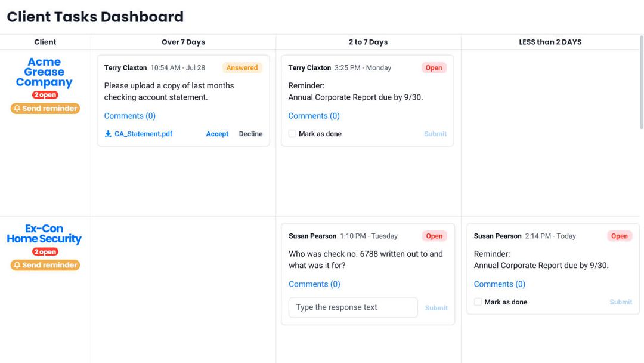Check Mark as done on Susan Pearson's reminder
644x363 pixels.
[x=478, y=302]
